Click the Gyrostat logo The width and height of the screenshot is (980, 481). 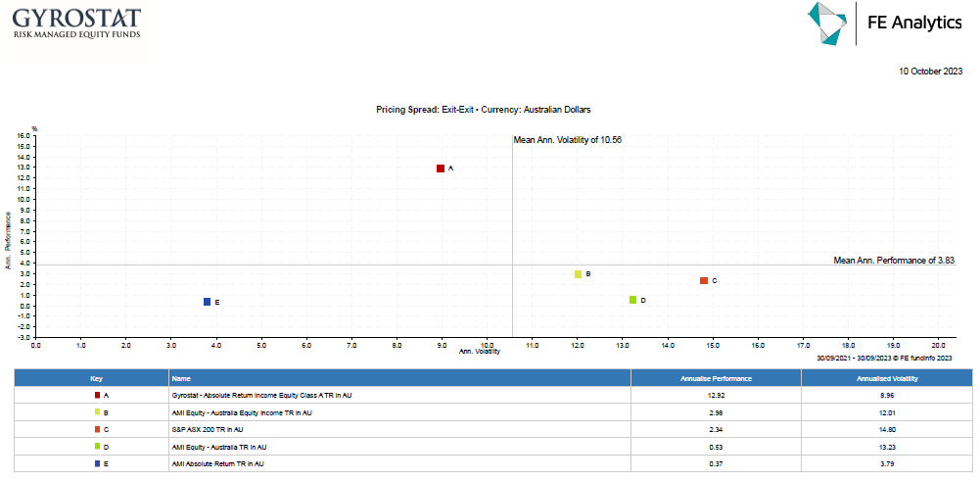tap(76, 24)
